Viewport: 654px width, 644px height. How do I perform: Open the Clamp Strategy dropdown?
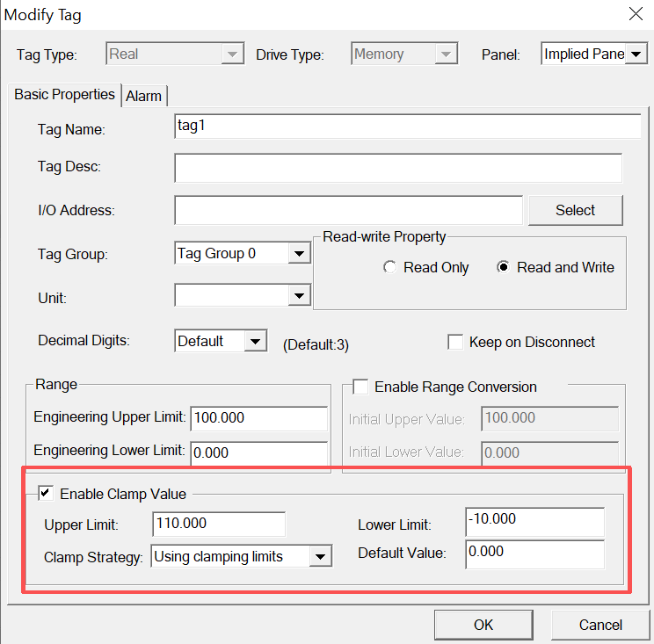click(x=321, y=556)
